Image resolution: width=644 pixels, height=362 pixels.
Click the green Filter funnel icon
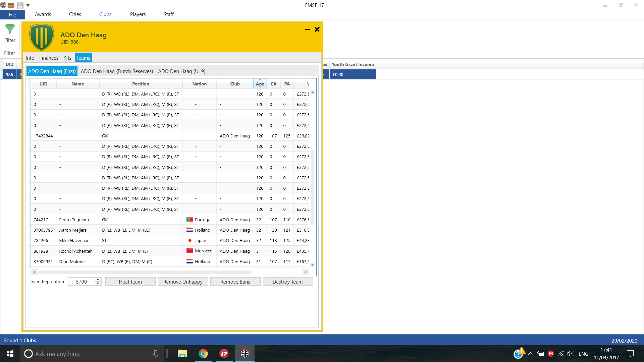coord(10,29)
